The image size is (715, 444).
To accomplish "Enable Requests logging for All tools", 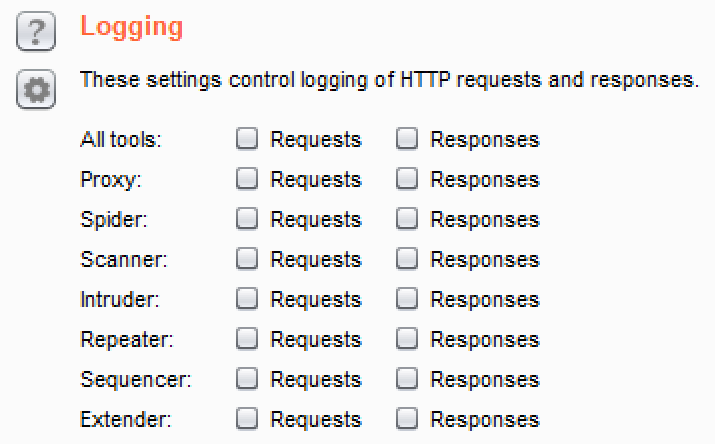I will [247, 140].
